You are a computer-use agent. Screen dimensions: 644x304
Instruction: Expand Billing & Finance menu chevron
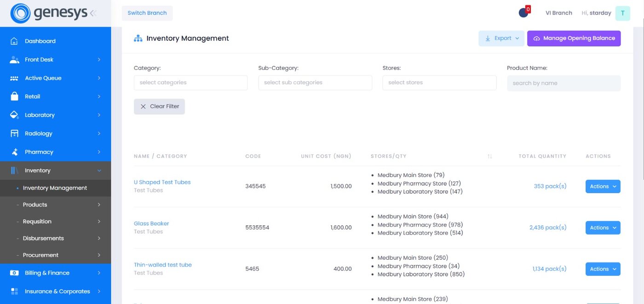pos(99,273)
